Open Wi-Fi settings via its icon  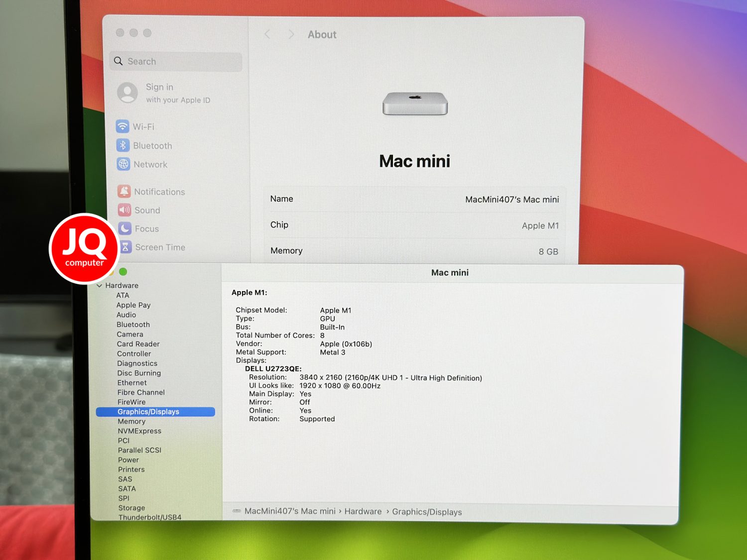point(123,126)
